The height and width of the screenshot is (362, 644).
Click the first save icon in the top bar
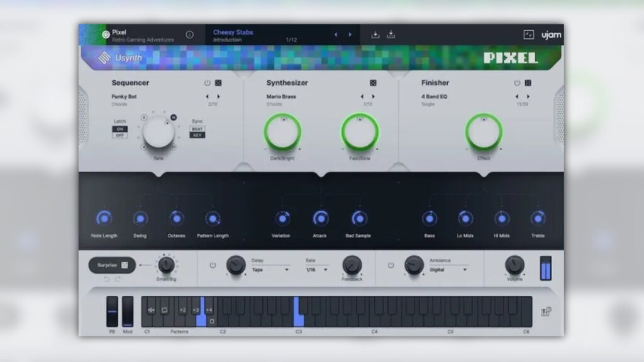pos(375,35)
